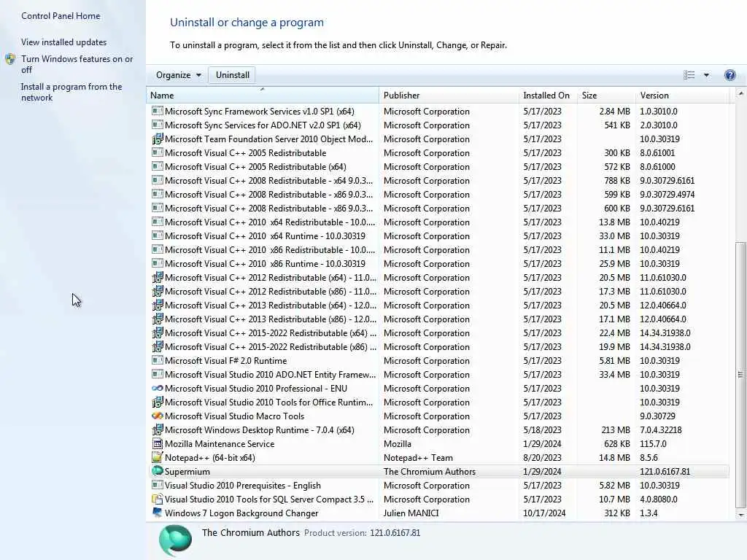Image resolution: width=747 pixels, height=560 pixels.
Task: Click the Visual Studio 2010 Prerequisites icon
Action: click(158, 485)
